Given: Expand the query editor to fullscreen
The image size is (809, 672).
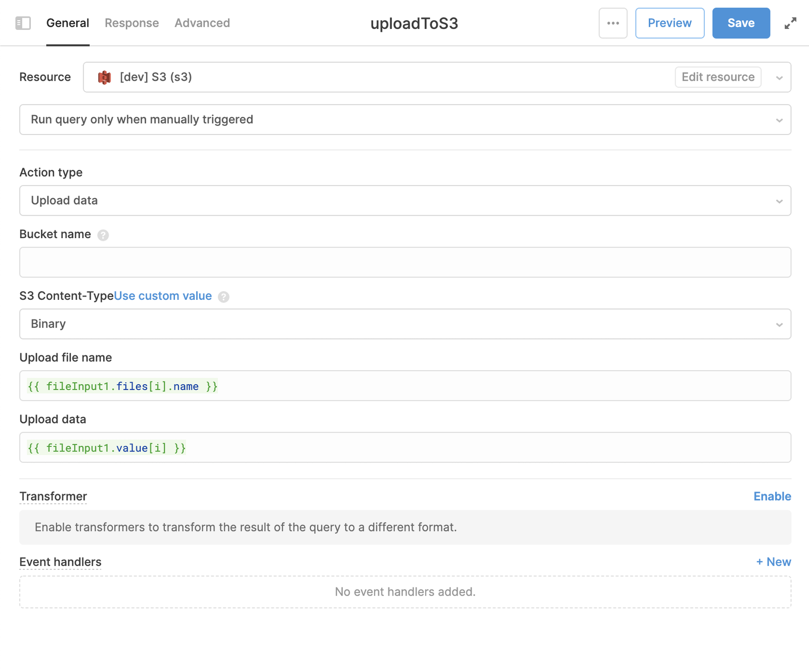Looking at the screenshot, I should point(790,23).
